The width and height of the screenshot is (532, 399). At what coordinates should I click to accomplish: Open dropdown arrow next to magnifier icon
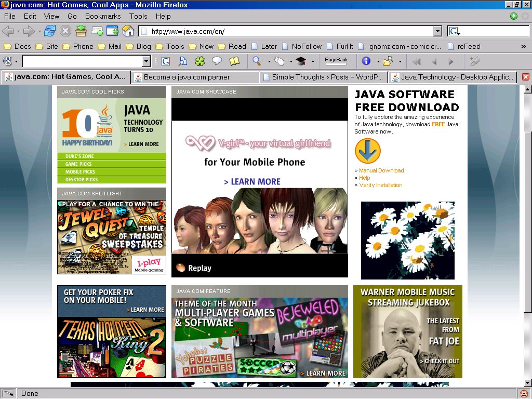pyautogui.click(x=269, y=62)
